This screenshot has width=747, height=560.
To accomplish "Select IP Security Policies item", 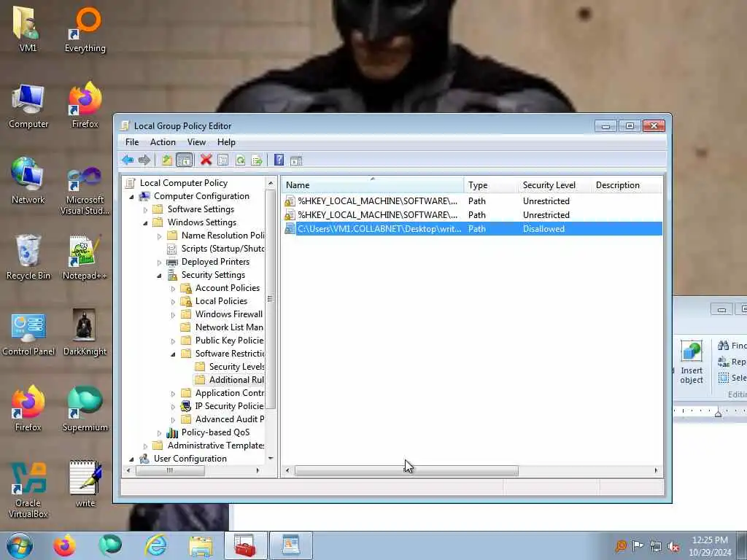I will point(229,405).
